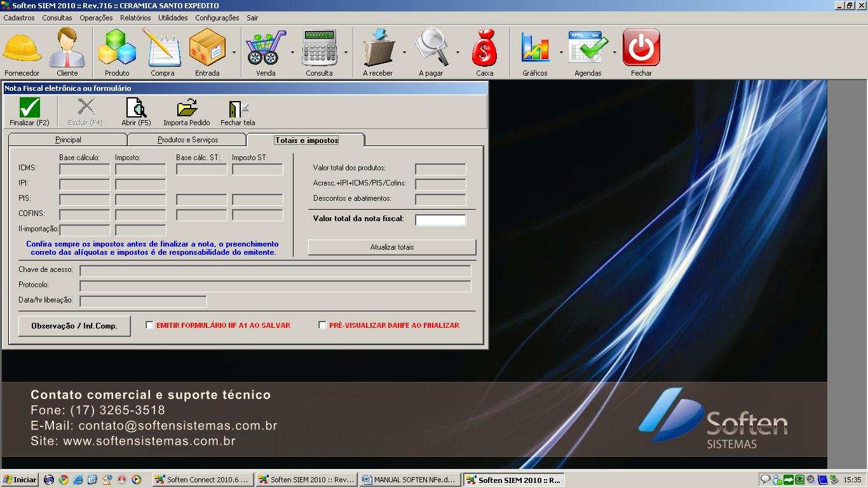Expand the Entrada dropdown arrow
This screenshot has height=488, width=868.
[234, 52]
